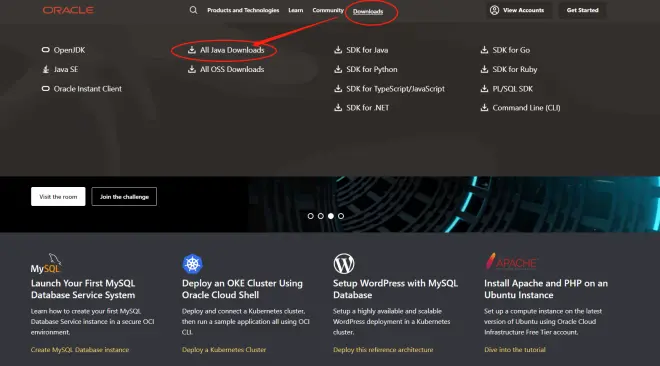Open the Oracle Instant Client link
The image size is (660, 366).
click(x=88, y=89)
